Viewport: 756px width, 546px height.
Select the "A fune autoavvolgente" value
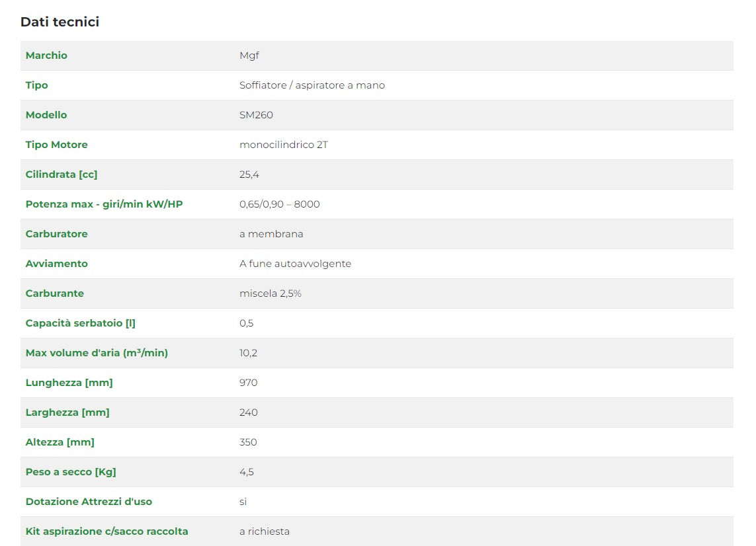tap(295, 264)
